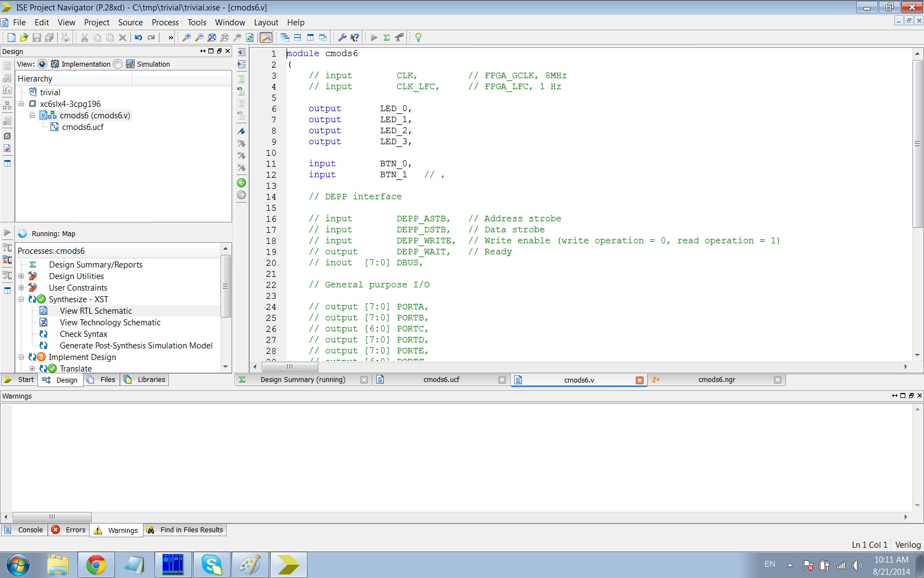Switch to the cmods6.ucf editor tab
The width and height of the screenshot is (924, 578).
point(441,380)
